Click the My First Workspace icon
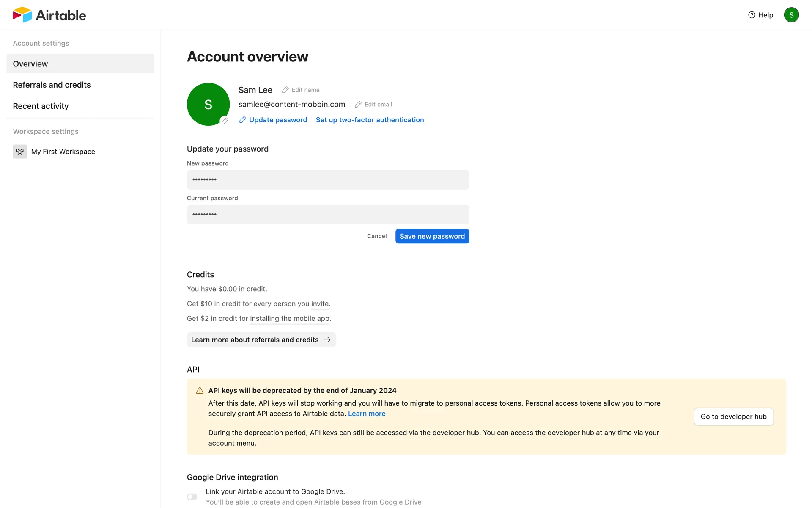This screenshot has width=812, height=508. [20, 152]
